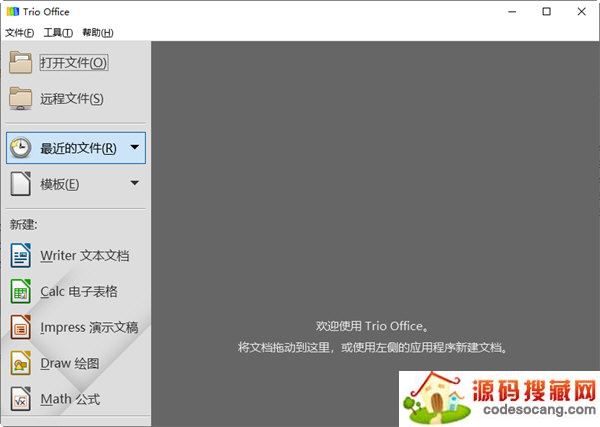Click the Impress presentation icon

point(21,327)
